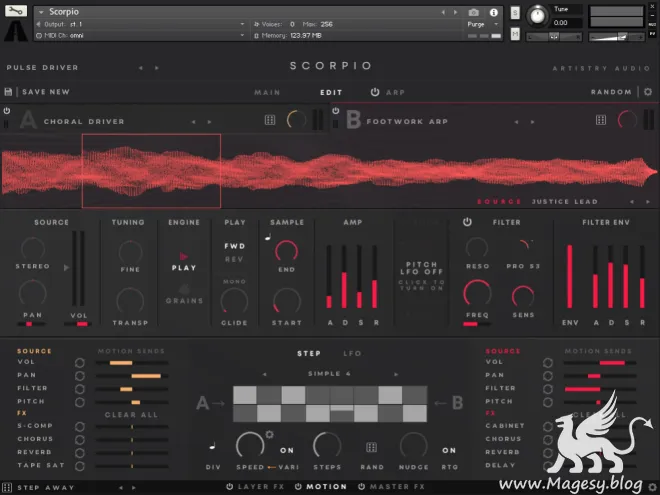Click the grid icon beside Step Away

click(x=7, y=487)
